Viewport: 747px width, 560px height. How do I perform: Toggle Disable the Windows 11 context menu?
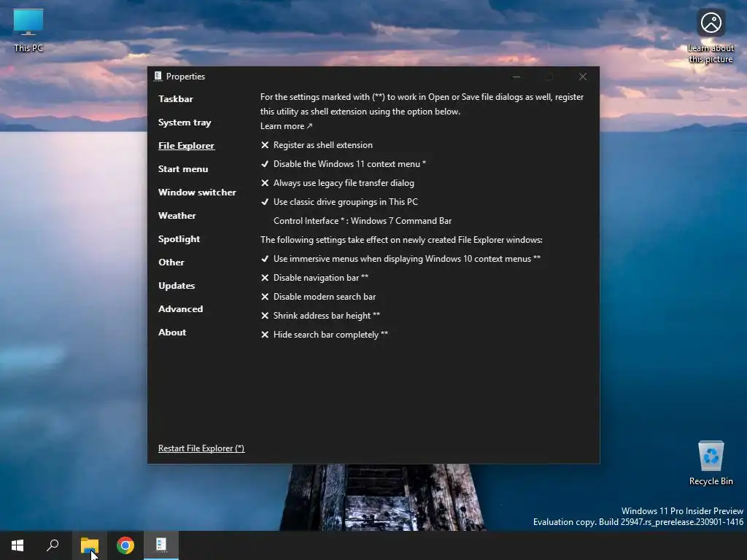coord(344,164)
